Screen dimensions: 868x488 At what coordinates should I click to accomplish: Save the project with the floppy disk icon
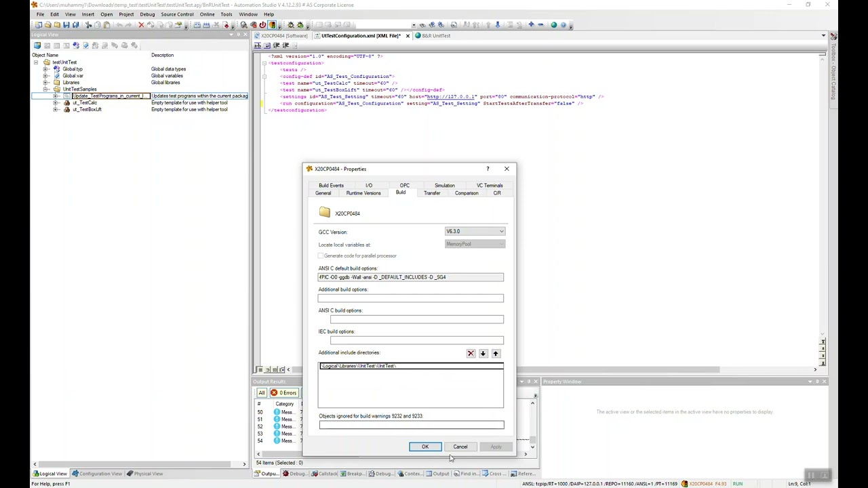tap(66, 25)
